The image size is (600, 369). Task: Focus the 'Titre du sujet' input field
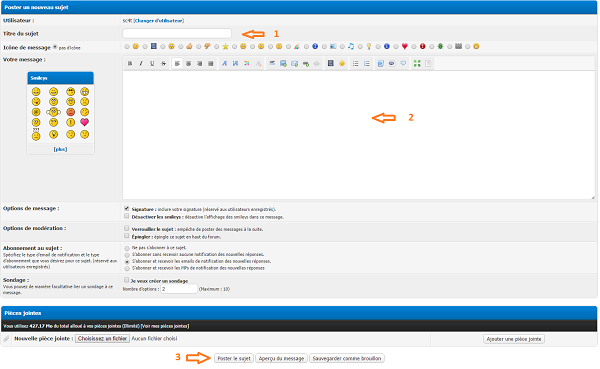click(x=177, y=33)
